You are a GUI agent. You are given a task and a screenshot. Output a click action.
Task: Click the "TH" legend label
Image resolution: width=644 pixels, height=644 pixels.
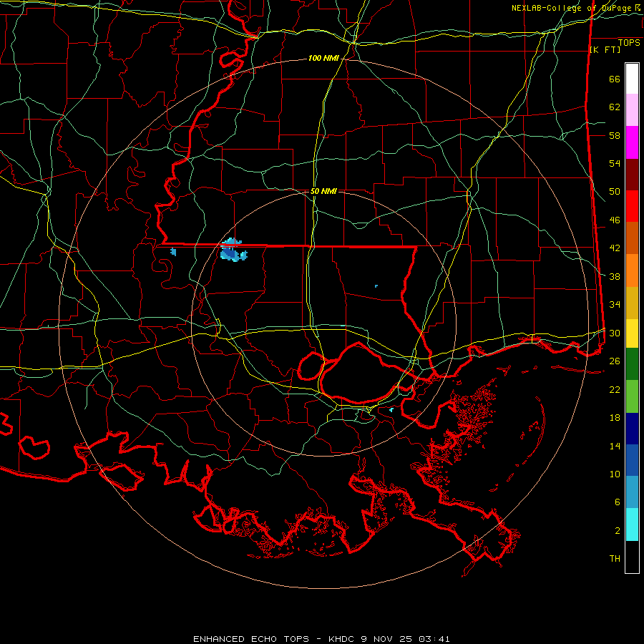pyautogui.click(x=615, y=559)
